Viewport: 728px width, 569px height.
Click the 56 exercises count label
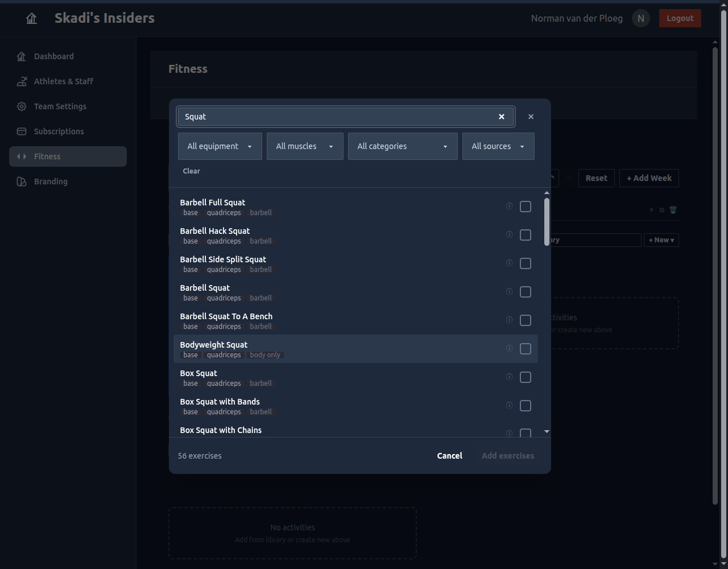[x=200, y=456]
